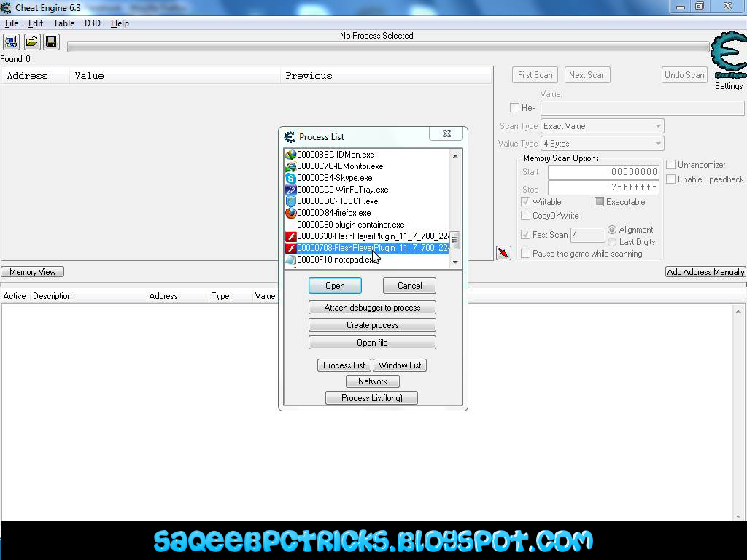Open the Edit menu
747x560 pixels.
(x=36, y=23)
